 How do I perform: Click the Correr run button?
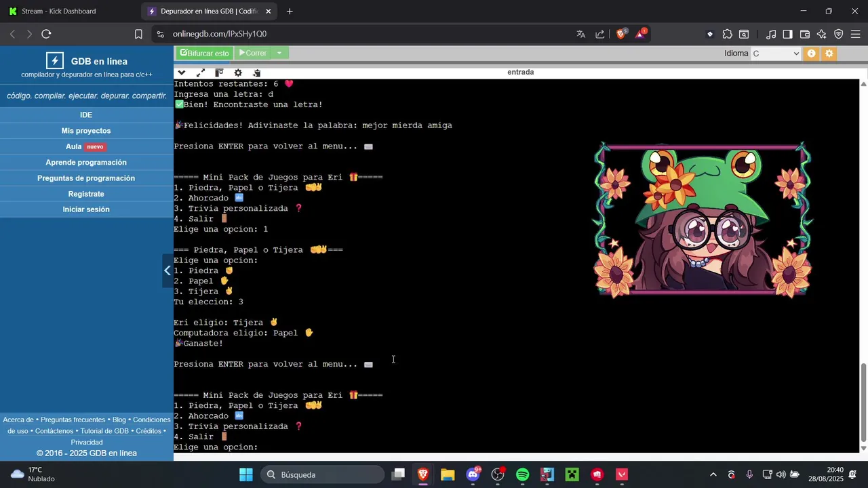coord(252,53)
